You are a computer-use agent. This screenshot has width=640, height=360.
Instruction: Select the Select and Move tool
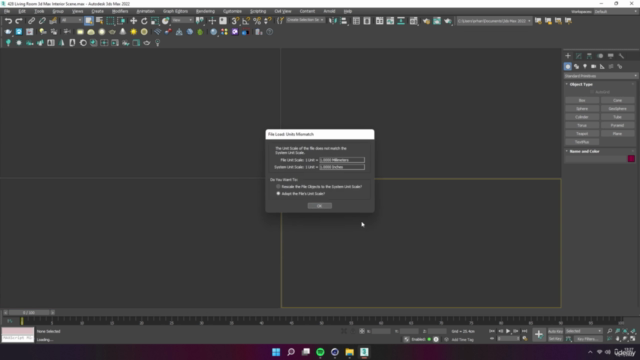pyautogui.click(x=133, y=21)
